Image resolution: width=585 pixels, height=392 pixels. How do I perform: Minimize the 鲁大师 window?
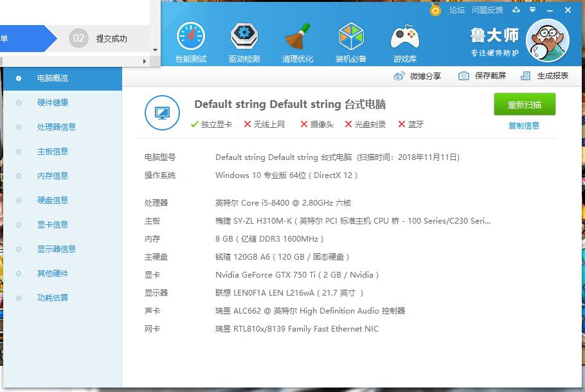(x=550, y=10)
